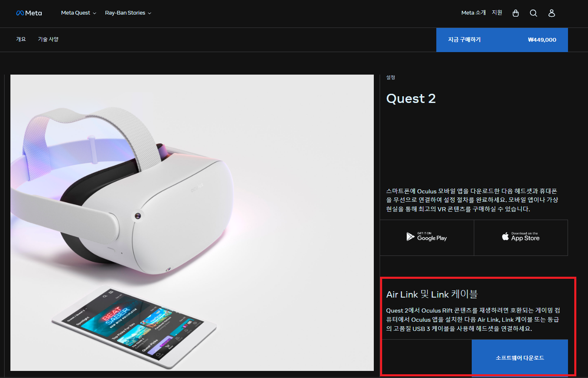Open the 지원 support link
Image resolution: width=588 pixels, height=378 pixels.
click(497, 13)
